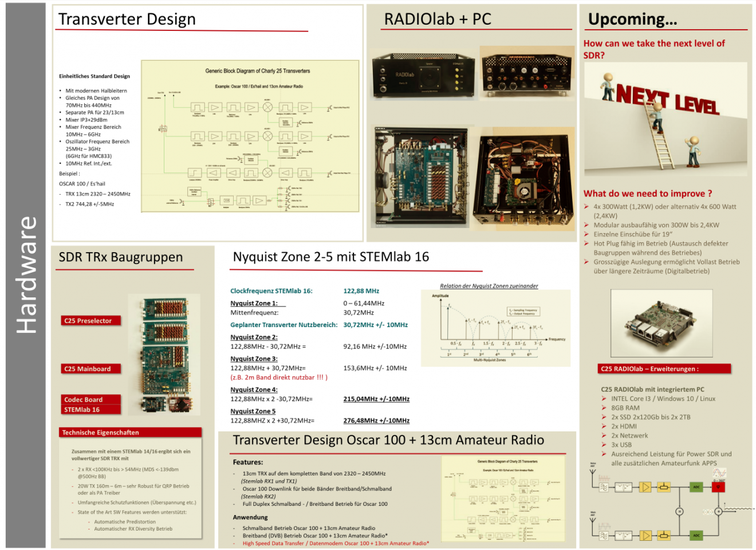Click 'Einheitliches Standard Design' subtitle
The image size is (756, 550).
94,76
